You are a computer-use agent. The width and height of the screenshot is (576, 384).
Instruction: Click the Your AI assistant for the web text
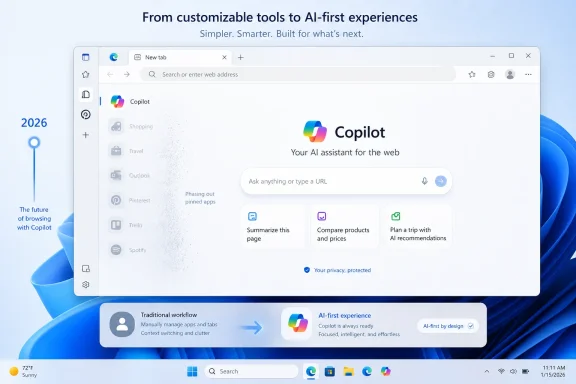click(345, 152)
